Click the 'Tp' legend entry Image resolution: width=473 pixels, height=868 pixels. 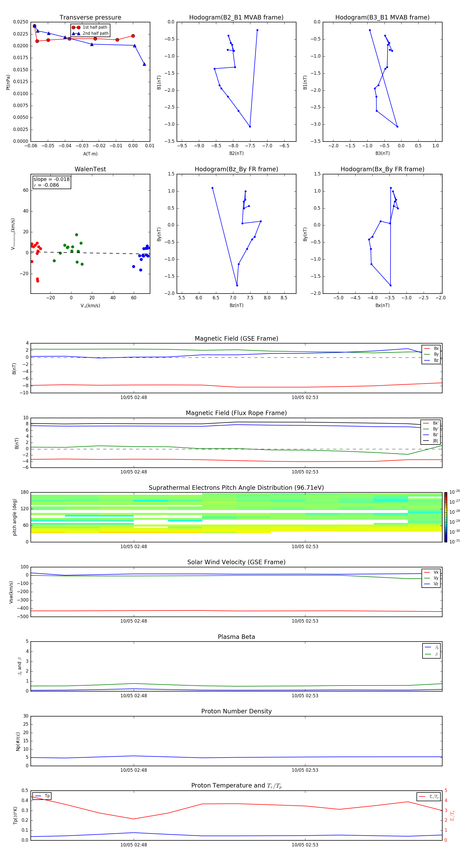click(42, 796)
